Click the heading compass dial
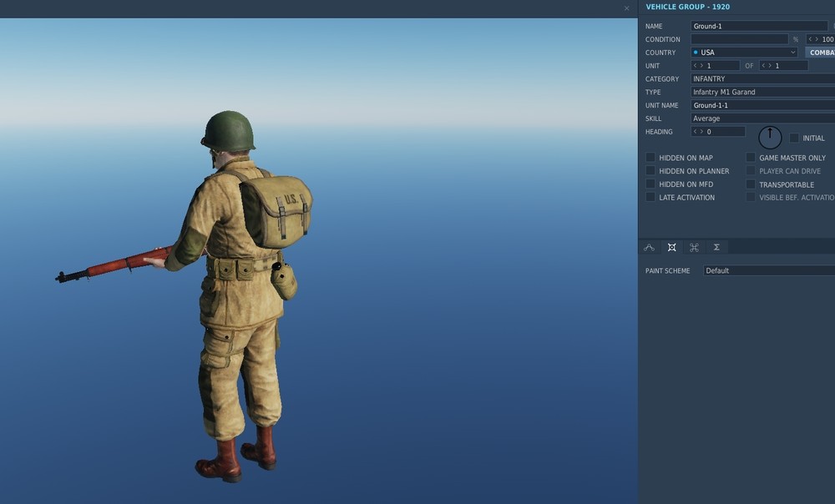This screenshot has width=835, height=504. pyautogui.click(x=770, y=137)
